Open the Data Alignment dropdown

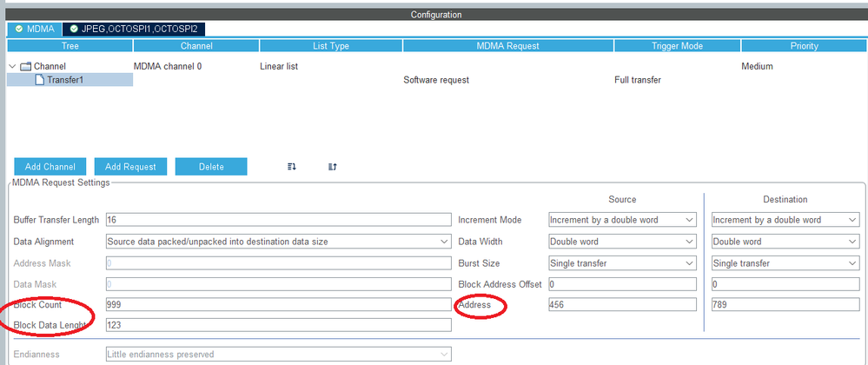click(x=278, y=242)
